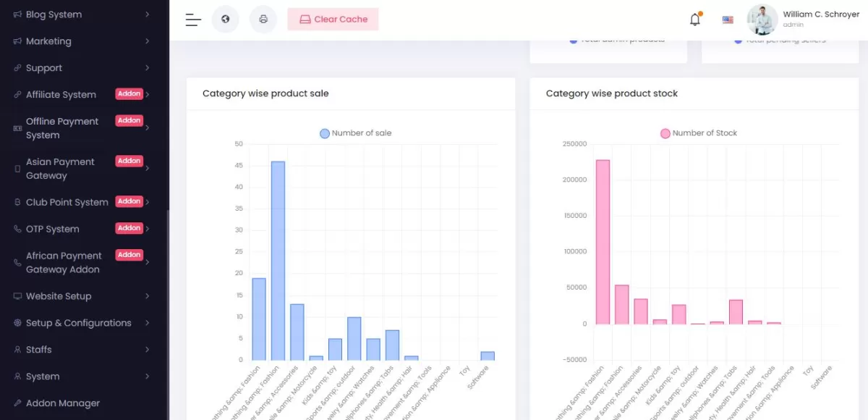The width and height of the screenshot is (868, 420).
Task: Open Setup & Configurations menu item
Action: (x=84, y=323)
